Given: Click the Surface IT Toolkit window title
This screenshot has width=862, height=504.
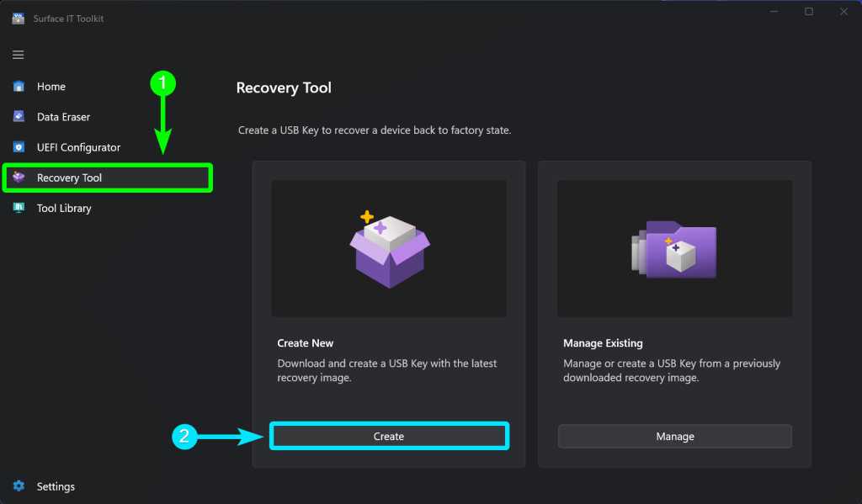Looking at the screenshot, I should point(68,19).
